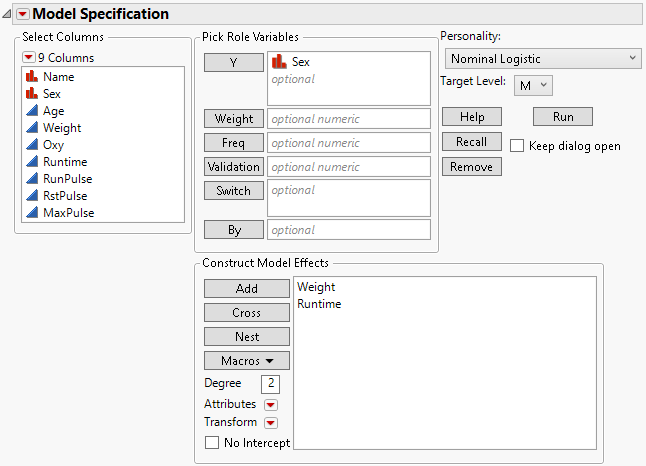Click the Cross button
The height and width of the screenshot is (466, 646).
tap(247, 313)
